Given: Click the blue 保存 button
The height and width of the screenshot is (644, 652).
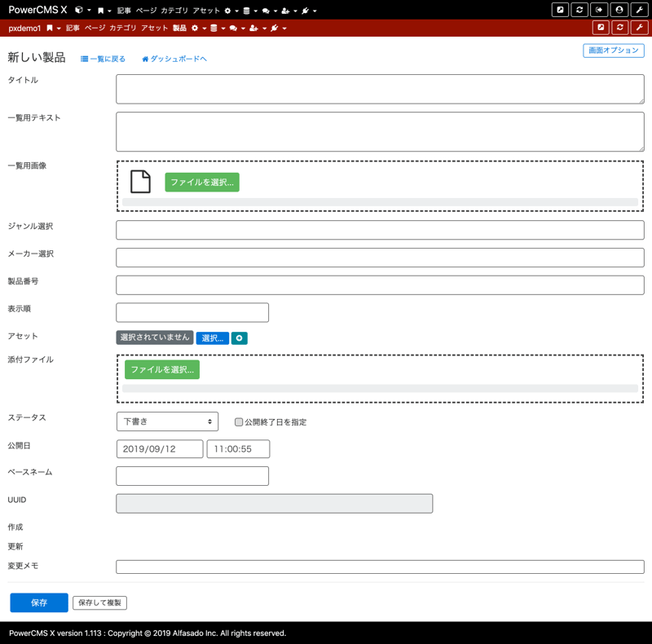Looking at the screenshot, I should (39, 602).
